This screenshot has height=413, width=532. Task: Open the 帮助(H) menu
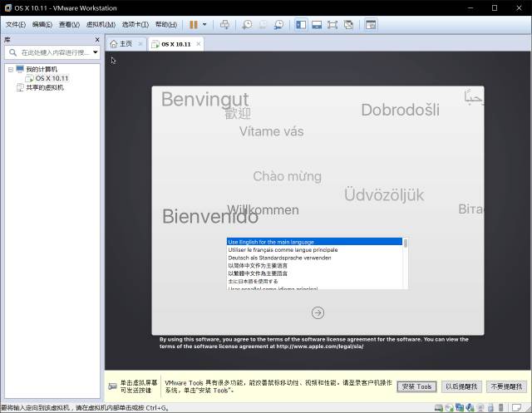(x=166, y=24)
